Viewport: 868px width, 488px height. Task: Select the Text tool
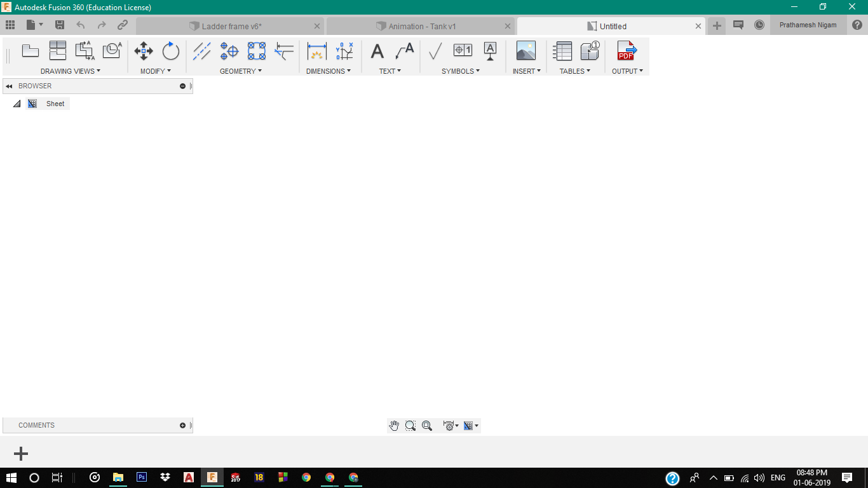click(377, 51)
